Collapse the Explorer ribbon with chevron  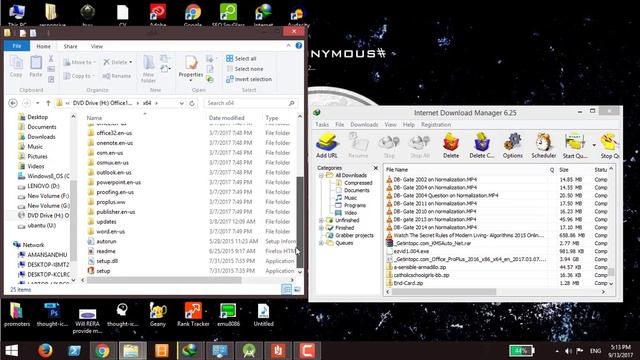(x=289, y=45)
